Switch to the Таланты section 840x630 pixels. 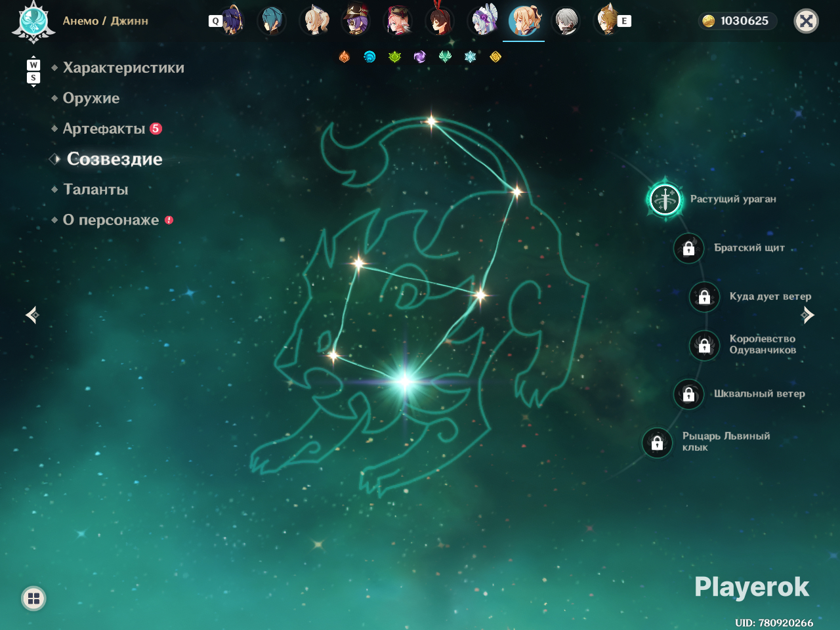click(96, 190)
